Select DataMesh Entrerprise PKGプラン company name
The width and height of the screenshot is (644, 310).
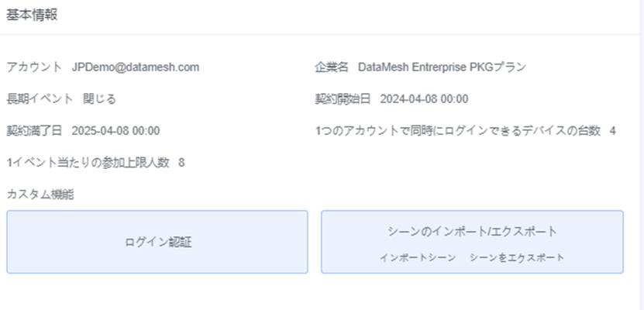[442, 67]
